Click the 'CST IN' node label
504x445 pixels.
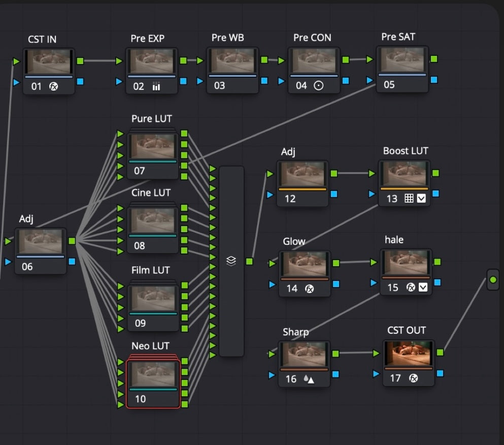coord(42,39)
